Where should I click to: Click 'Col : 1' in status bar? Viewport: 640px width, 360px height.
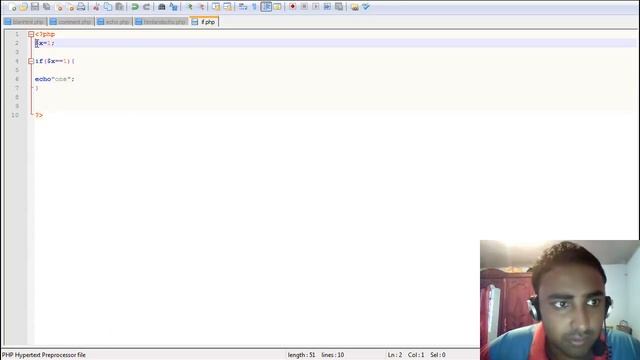click(x=416, y=355)
